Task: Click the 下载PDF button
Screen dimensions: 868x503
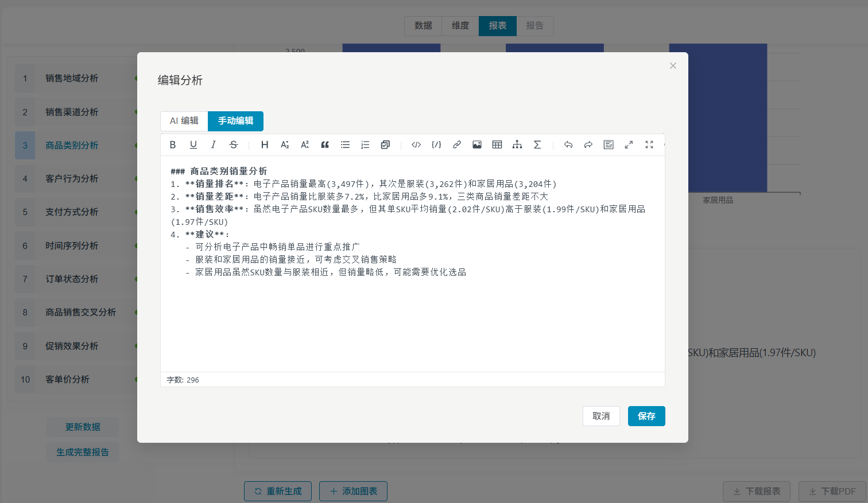Action: pyautogui.click(x=832, y=491)
